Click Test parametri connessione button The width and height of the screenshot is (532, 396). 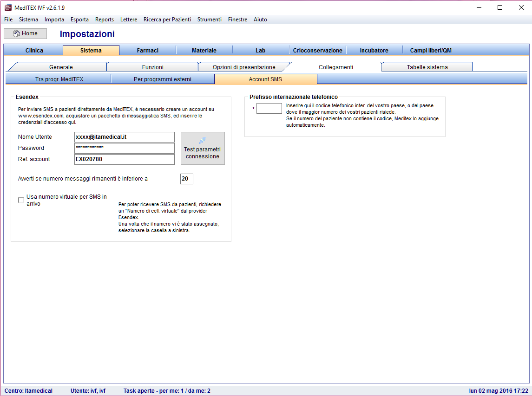tap(203, 148)
